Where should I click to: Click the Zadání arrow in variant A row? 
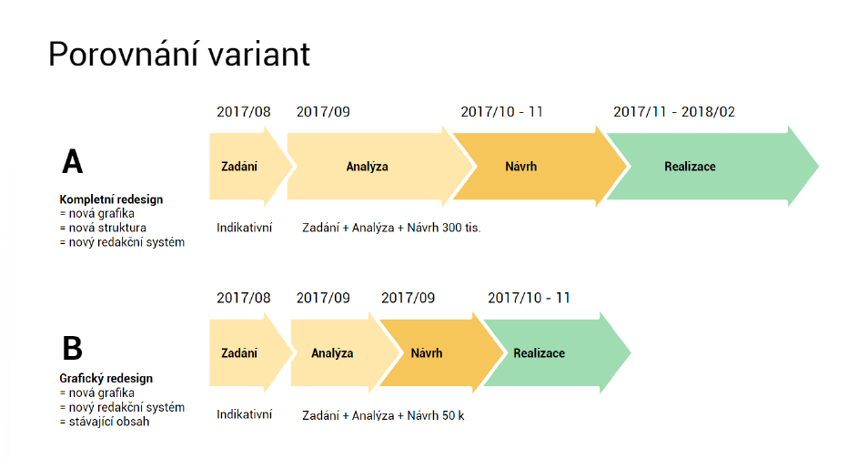coord(240,167)
